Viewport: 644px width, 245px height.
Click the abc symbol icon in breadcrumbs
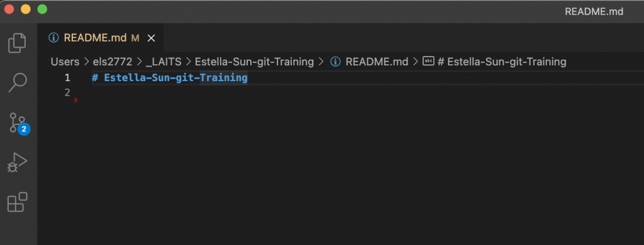click(x=428, y=62)
